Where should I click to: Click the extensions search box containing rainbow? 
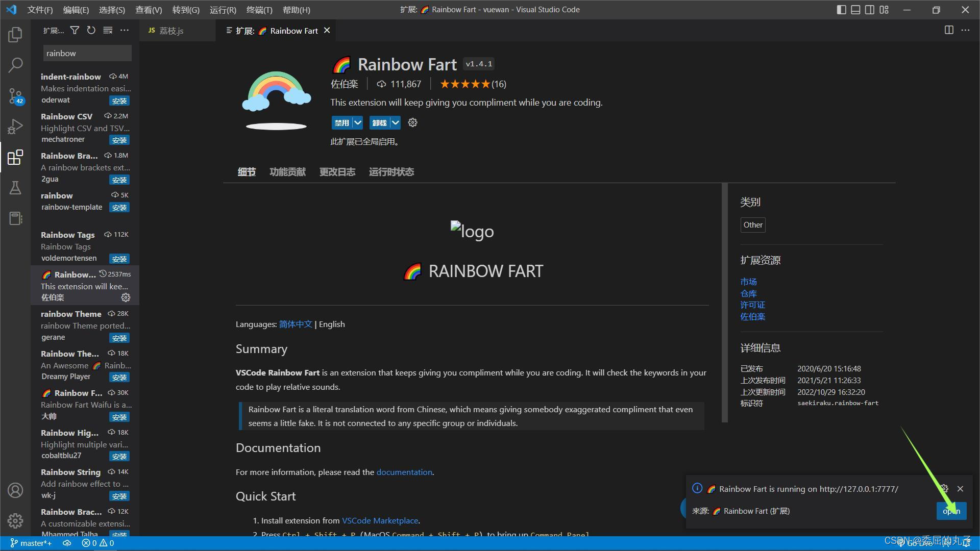tap(87, 53)
